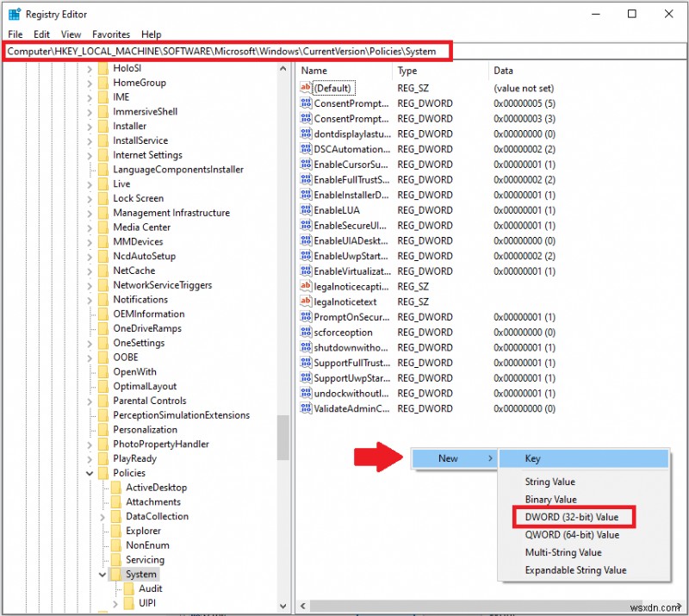Click the ab icon beside the (Default) value

click(305, 88)
